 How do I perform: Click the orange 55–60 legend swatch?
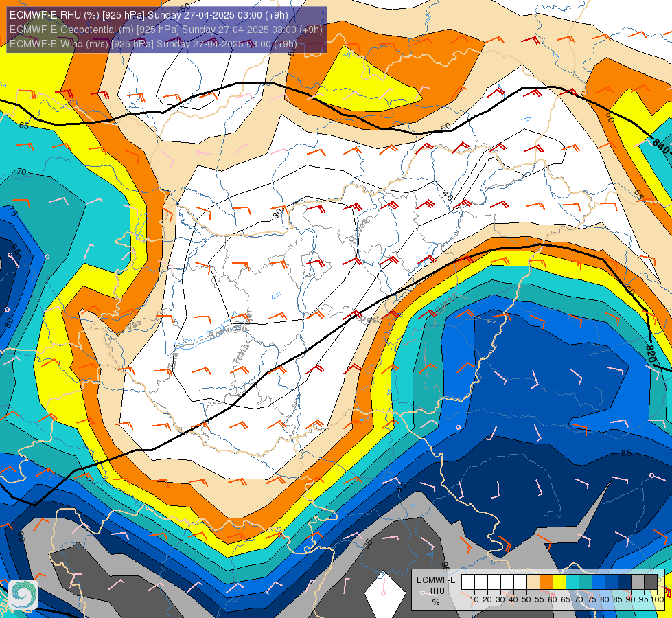(546, 582)
